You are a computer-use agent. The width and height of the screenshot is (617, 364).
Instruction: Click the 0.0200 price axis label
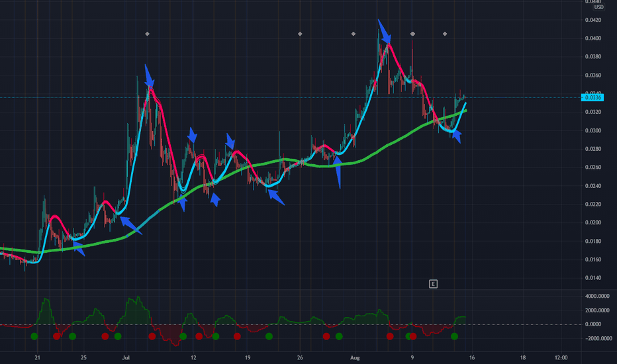[x=593, y=223]
